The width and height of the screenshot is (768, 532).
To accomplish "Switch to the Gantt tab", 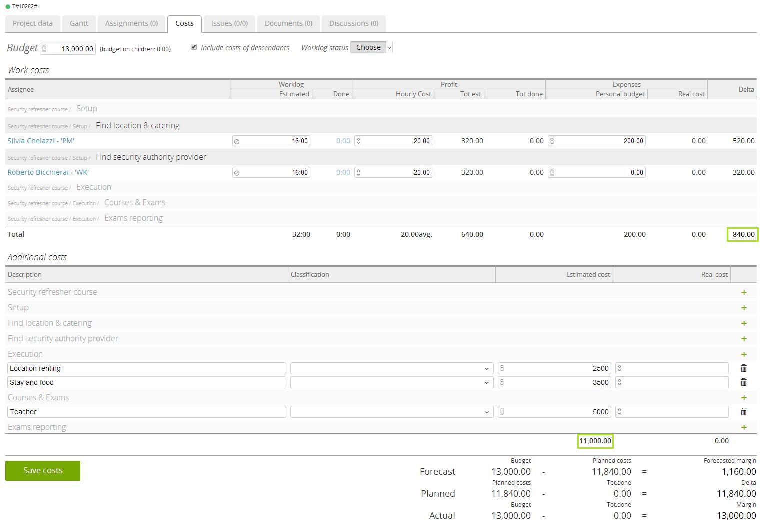I will click(x=79, y=23).
